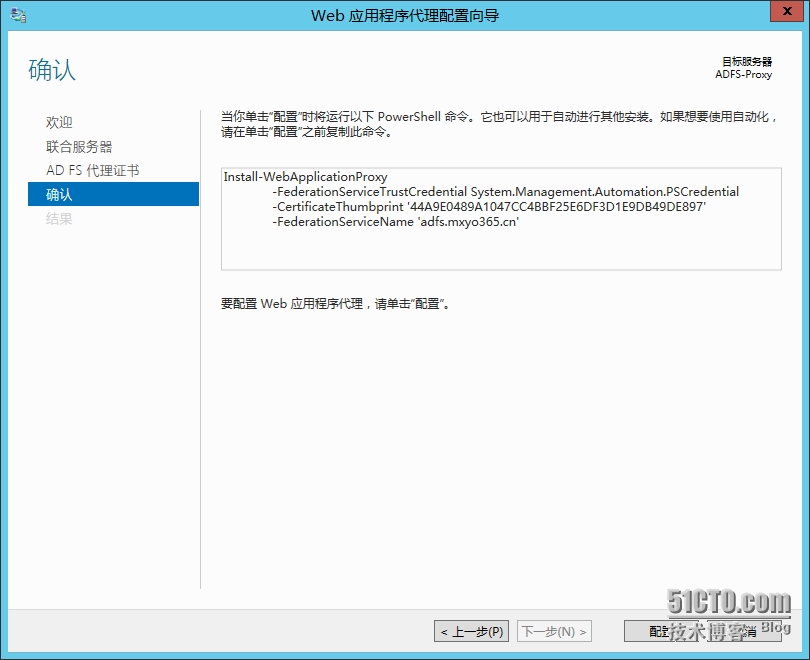Image resolution: width=810 pixels, height=660 pixels.
Task: Click the Install-WebApplicationProxy command line
Action: tap(305, 177)
